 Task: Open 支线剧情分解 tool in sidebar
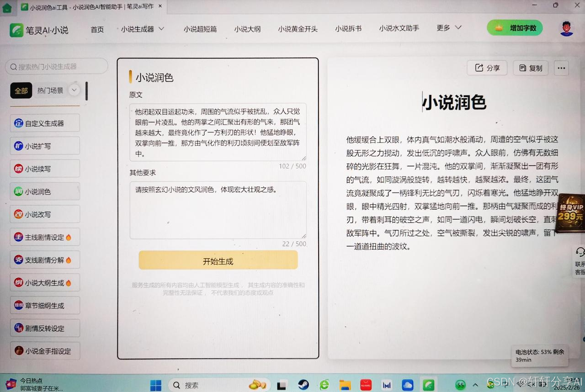pyautogui.click(x=45, y=260)
